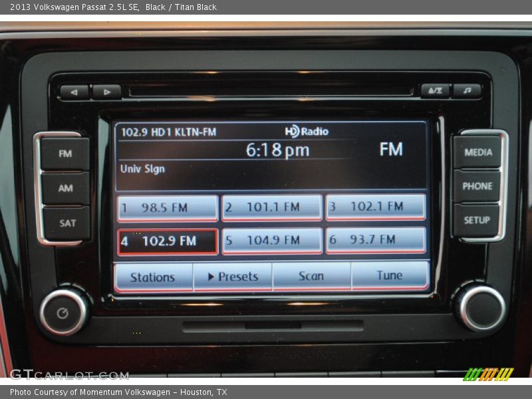Enable SAT satellite radio mode
The image size is (532, 399).
(x=65, y=221)
